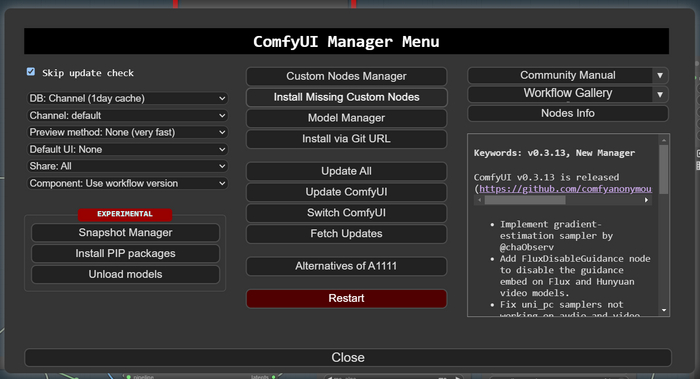Click the news horizontal scrollbar left arrow
Image resolution: width=700 pixels, height=379 pixels.
tap(479, 200)
